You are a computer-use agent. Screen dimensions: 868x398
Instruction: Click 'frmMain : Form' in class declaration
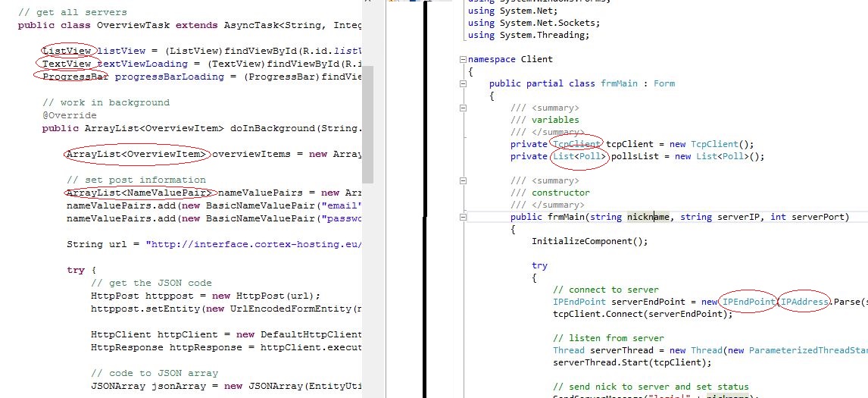coord(638,83)
